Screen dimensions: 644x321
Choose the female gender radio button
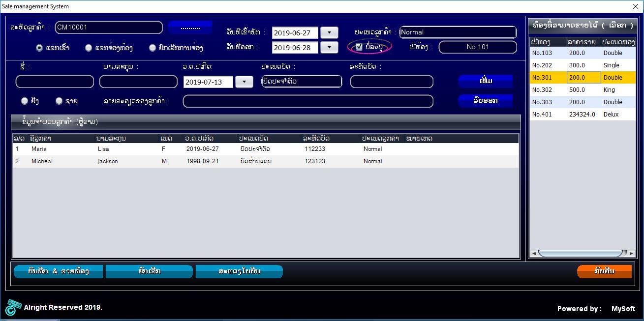pos(25,101)
